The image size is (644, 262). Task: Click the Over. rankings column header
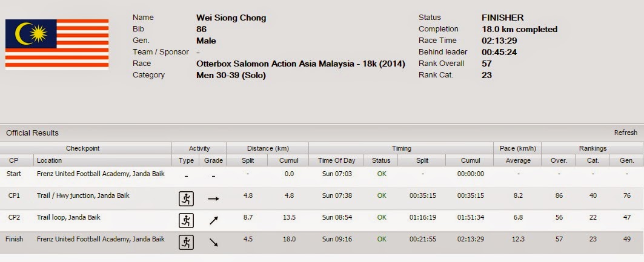559,160
